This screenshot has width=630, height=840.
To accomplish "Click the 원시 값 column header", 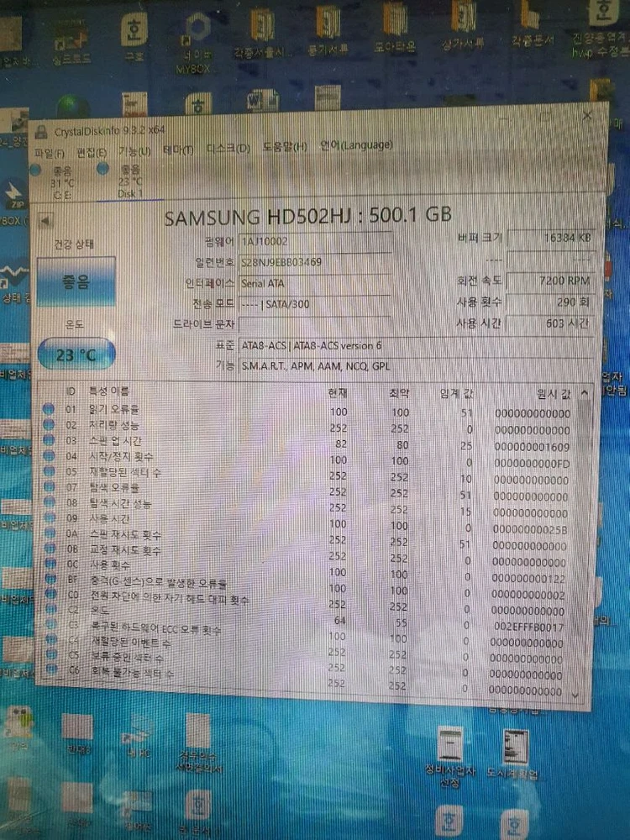I will pos(554,394).
